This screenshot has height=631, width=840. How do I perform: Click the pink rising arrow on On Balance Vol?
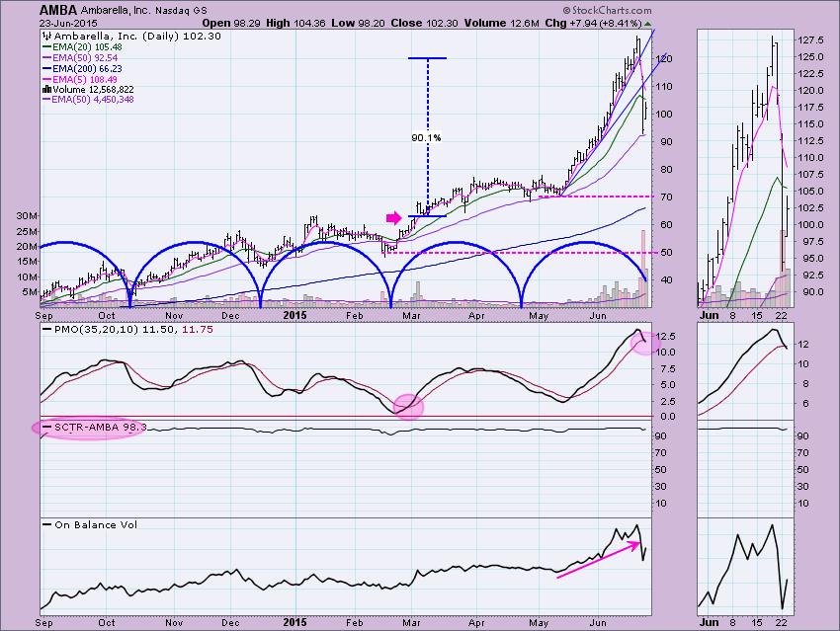point(597,559)
